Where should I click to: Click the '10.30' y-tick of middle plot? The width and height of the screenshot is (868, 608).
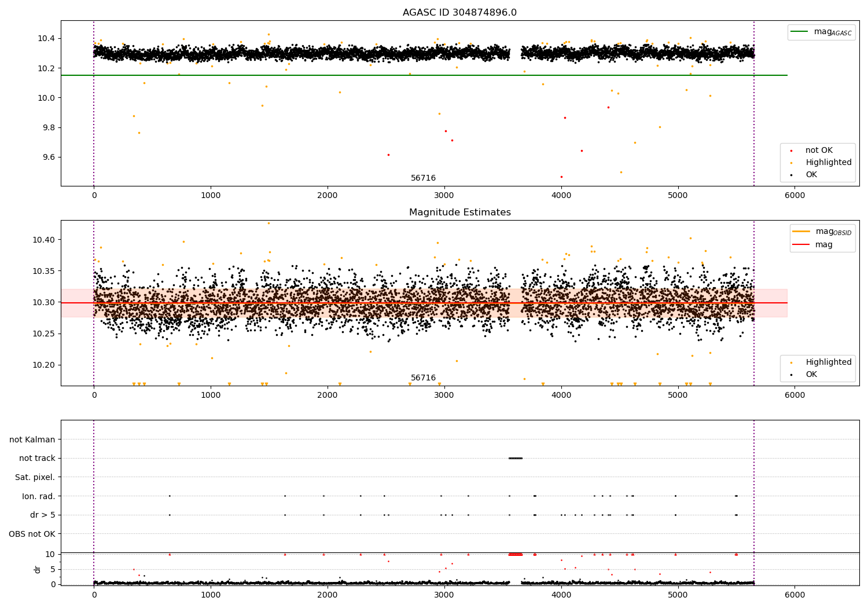point(44,302)
